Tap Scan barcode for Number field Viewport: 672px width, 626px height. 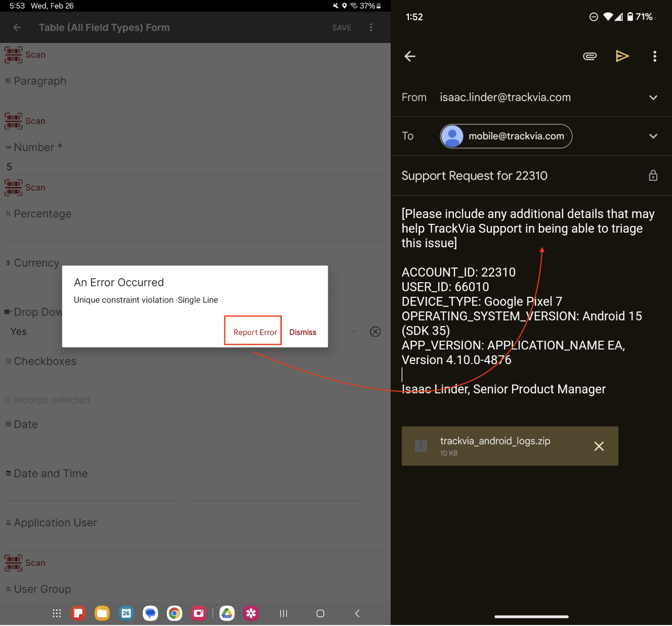[25, 121]
